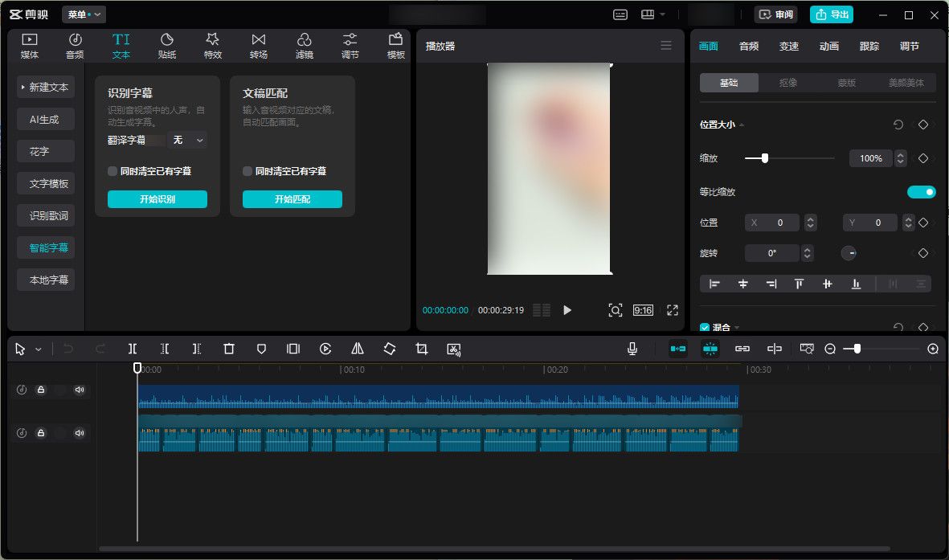The height and width of the screenshot is (560, 949).
Task: Select the crop tool icon
Action: pyautogui.click(x=422, y=349)
